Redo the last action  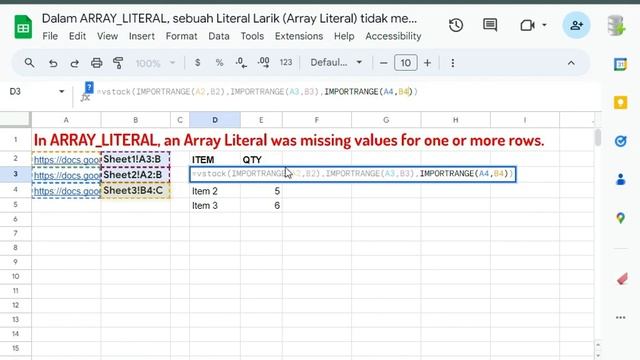point(74,63)
